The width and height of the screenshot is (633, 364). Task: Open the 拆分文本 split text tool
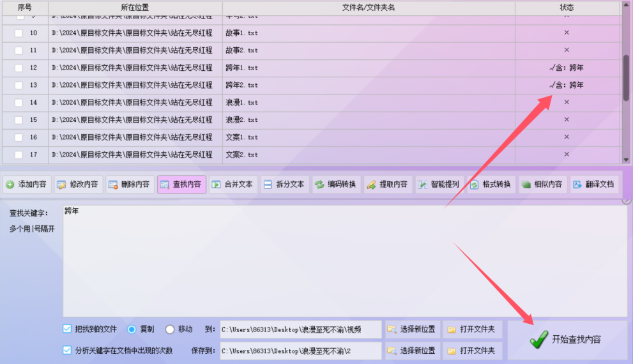click(x=284, y=185)
